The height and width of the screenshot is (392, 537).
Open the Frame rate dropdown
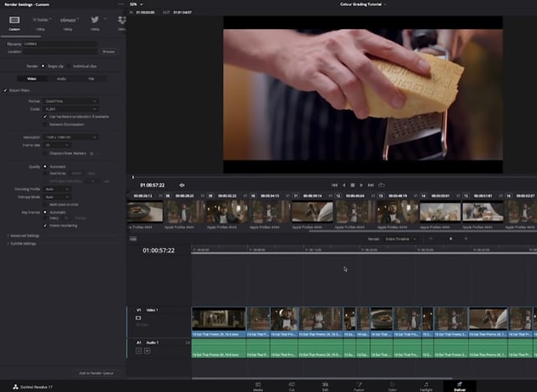(x=57, y=145)
